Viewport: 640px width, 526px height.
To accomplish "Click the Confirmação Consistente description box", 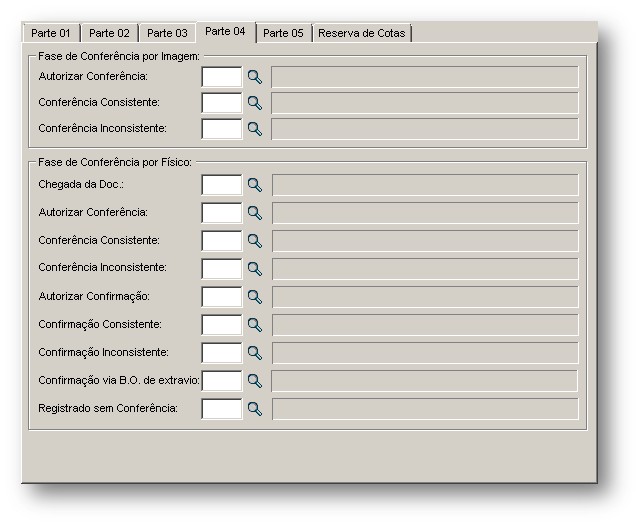I will pos(425,325).
